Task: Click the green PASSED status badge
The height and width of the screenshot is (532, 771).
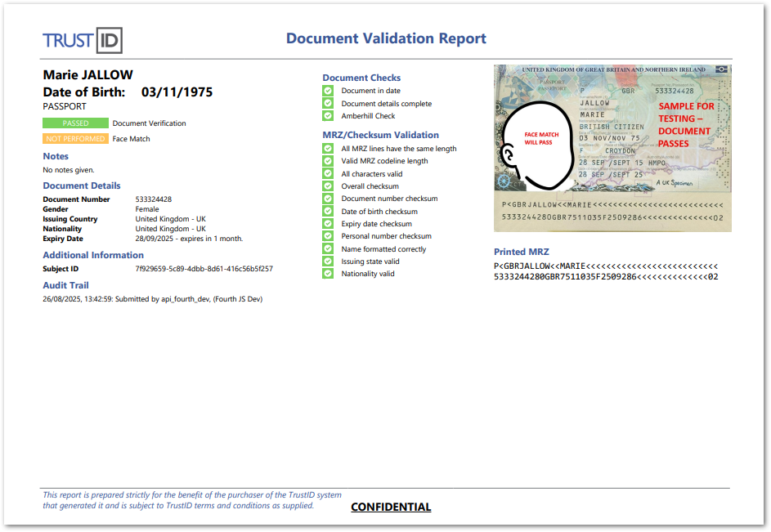Action: [x=75, y=123]
